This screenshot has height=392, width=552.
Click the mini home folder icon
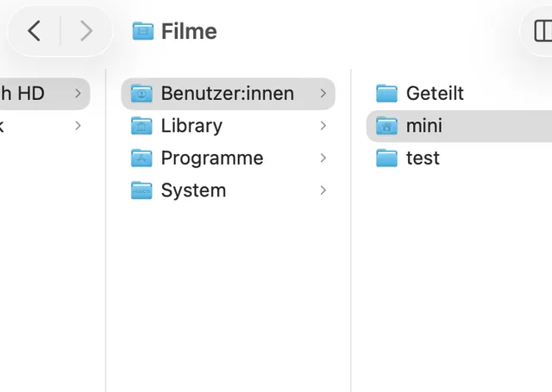pos(386,126)
